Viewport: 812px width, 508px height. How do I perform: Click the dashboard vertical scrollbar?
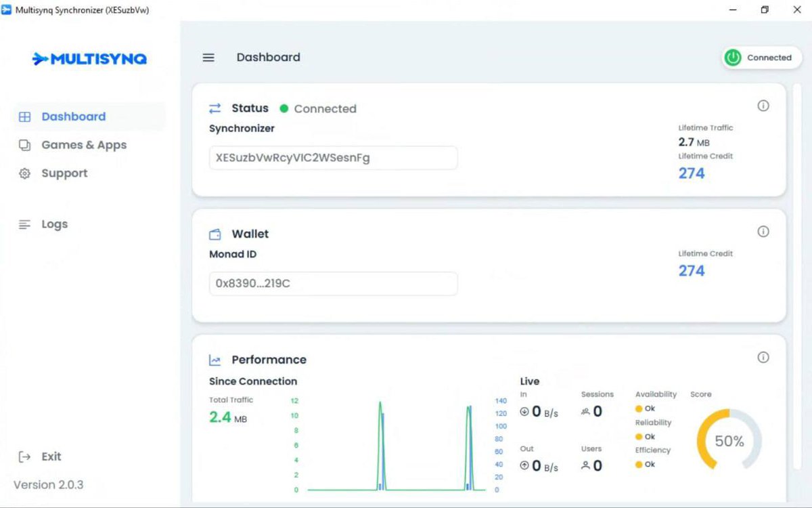click(x=796, y=276)
